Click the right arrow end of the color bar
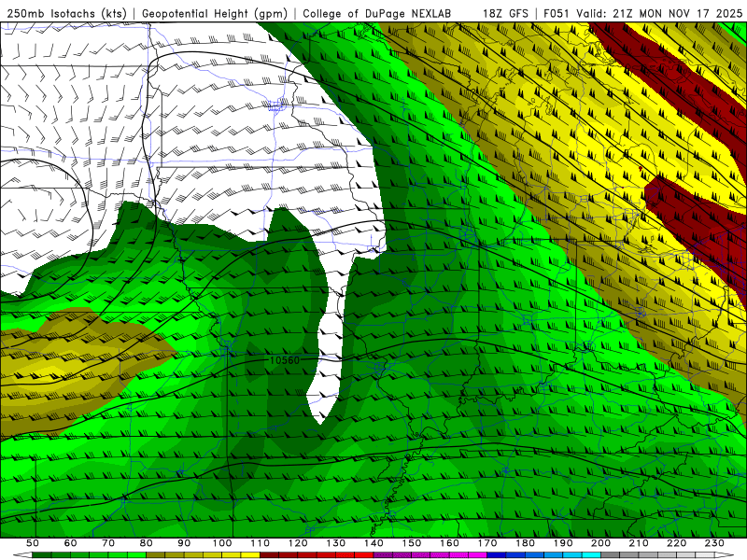Screen dimensions: 747x560 (x=725, y=555)
